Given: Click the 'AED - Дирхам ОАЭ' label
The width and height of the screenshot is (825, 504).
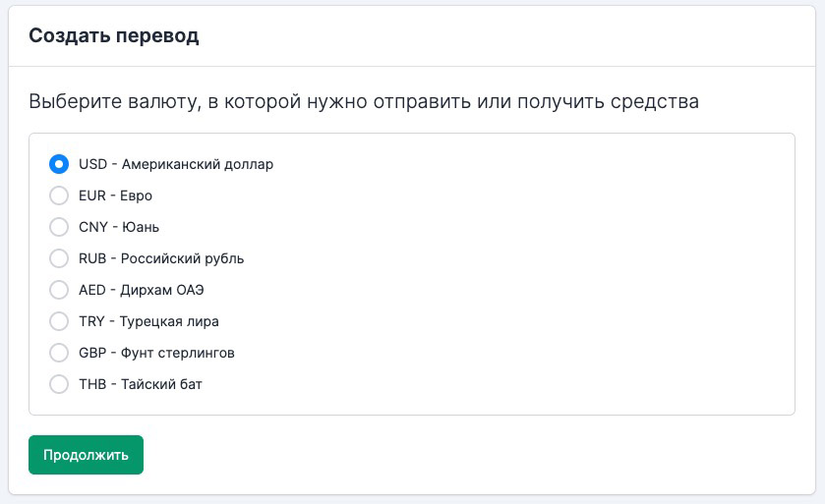Looking at the screenshot, I should pyautogui.click(x=142, y=290).
